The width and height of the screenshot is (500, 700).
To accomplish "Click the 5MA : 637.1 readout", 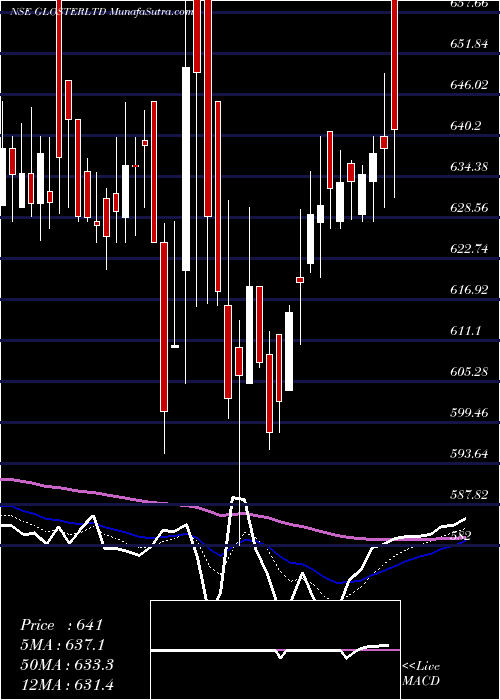I will pos(65,645).
